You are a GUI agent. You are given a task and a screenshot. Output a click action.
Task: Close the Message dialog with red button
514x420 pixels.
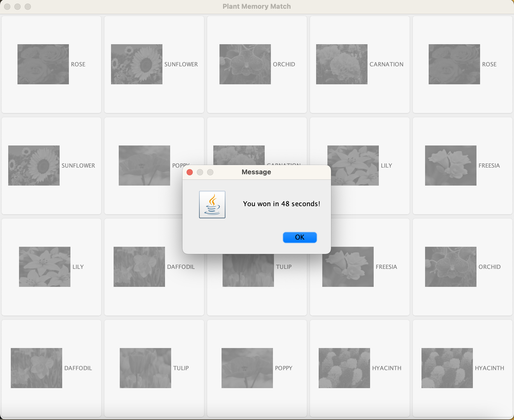coord(190,172)
